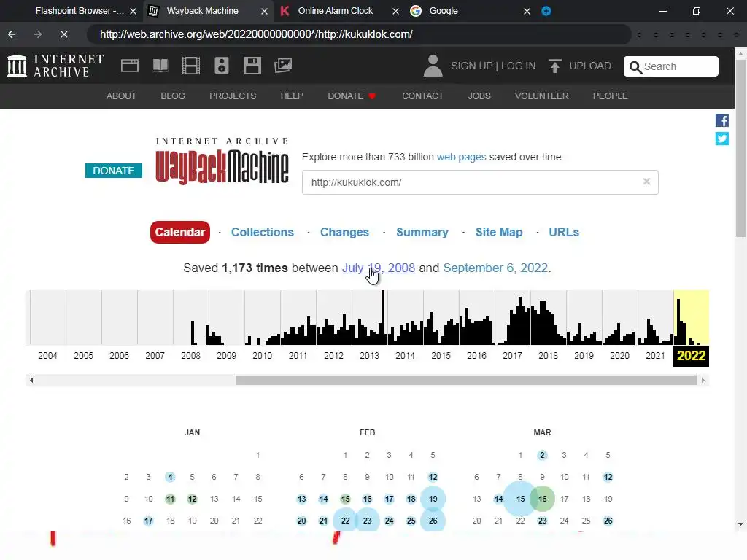Viewport: 747px width, 560px height.
Task: Open the DONATE menu item with heart
Action: pyautogui.click(x=352, y=96)
